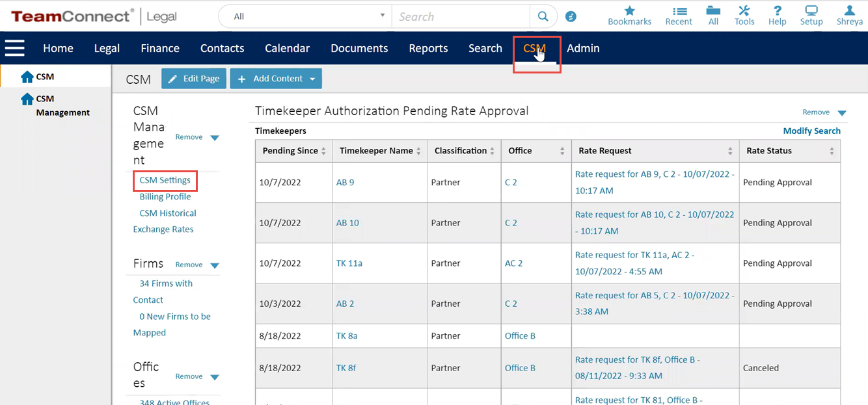This screenshot has height=405, width=868.
Task: Open the Tools wrench icon
Action: pos(744,11)
